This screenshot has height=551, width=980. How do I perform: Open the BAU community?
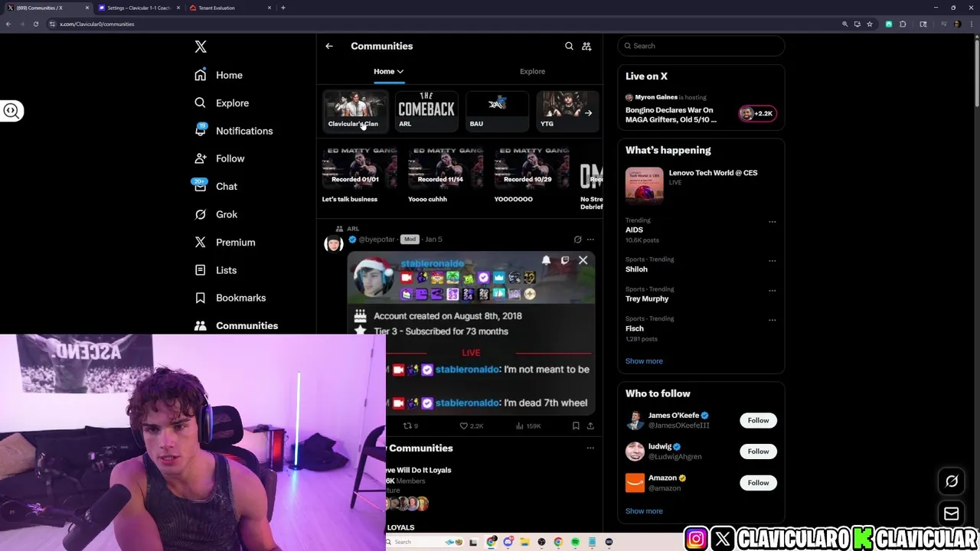click(x=497, y=111)
